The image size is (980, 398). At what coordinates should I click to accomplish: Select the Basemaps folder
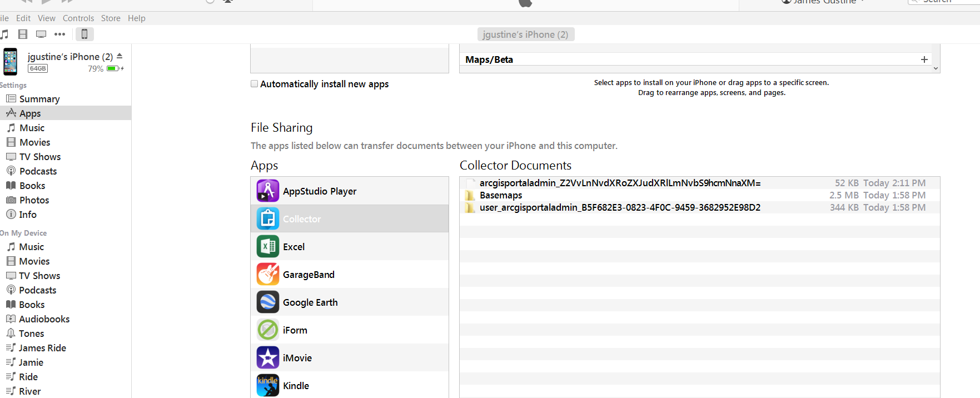click(x=699, y=195)
